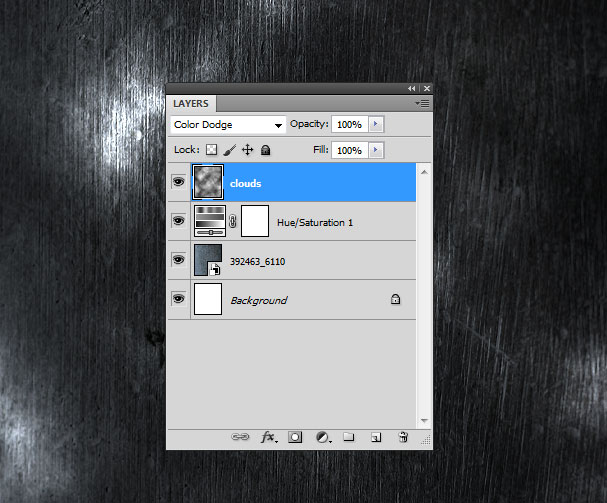Viewport: 607px width, 503px height.
Task: Select the Background layer thumbnail
Action: (208, 299)
